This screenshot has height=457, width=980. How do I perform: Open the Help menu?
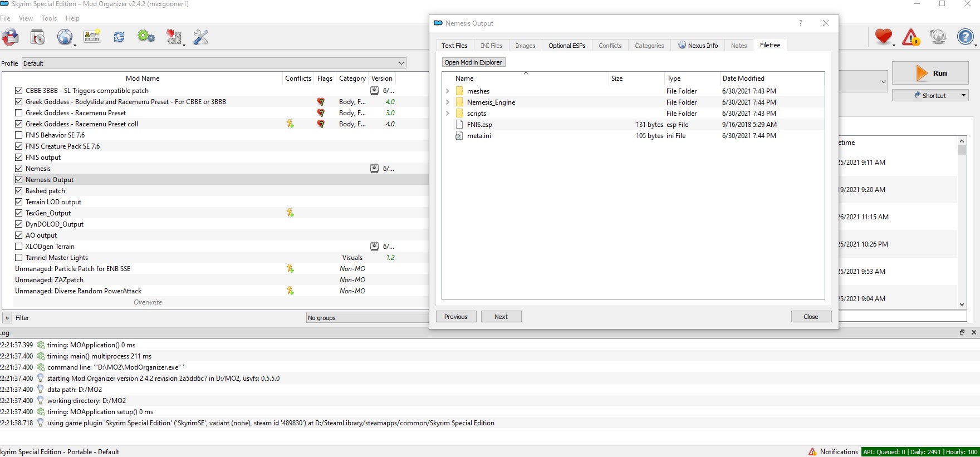click(72, 18)
